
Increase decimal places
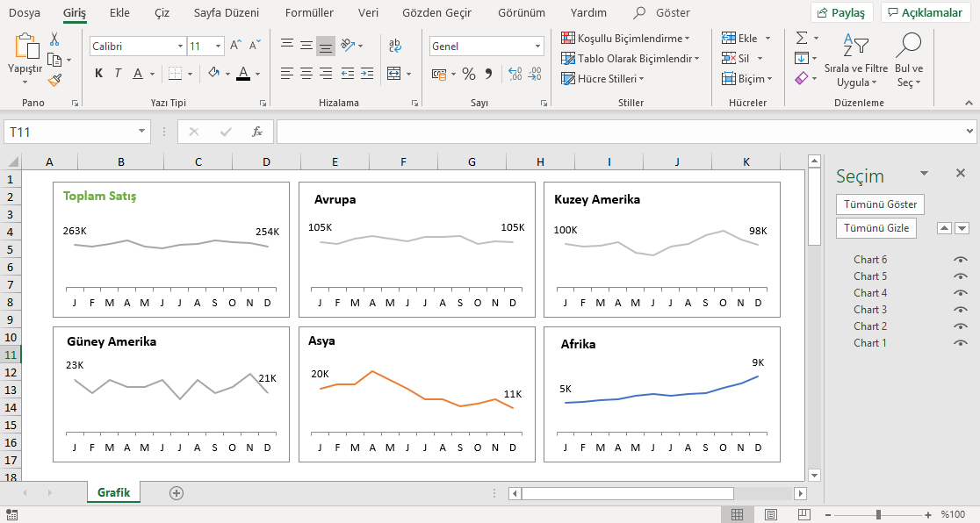coord(515,74)
